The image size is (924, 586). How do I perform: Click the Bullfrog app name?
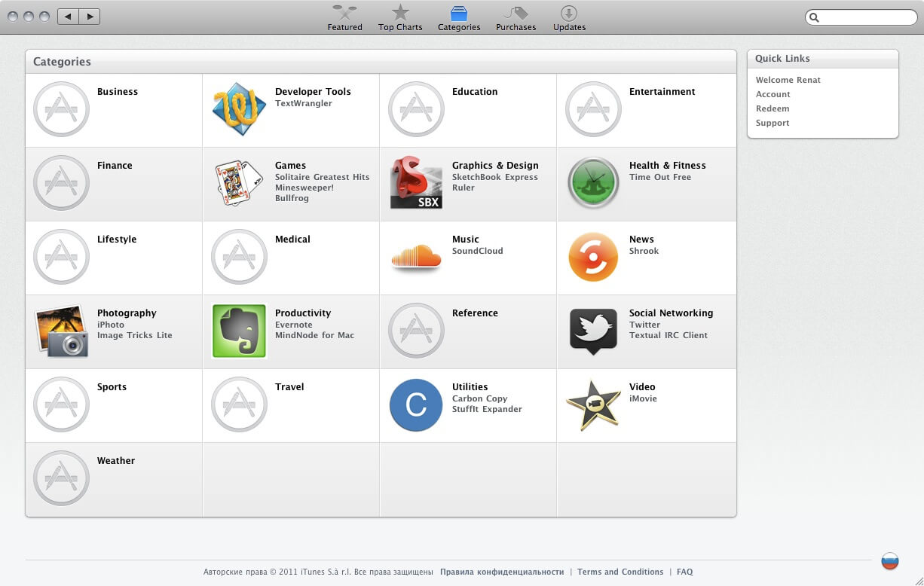click(x=292, y=198)
